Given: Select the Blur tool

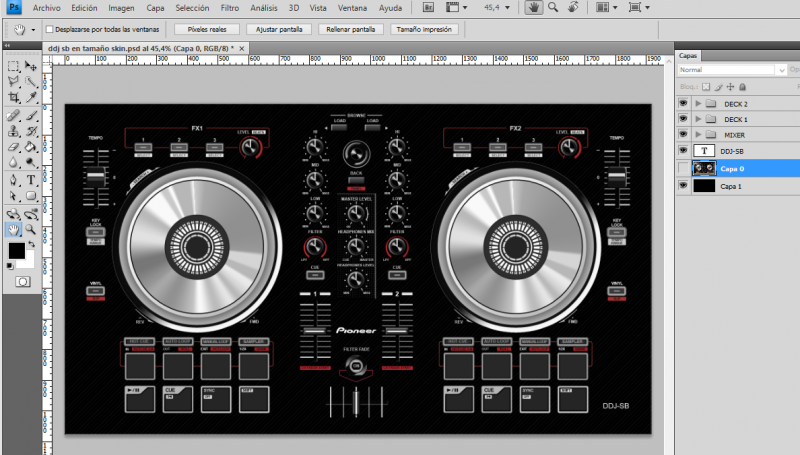Looking at the screenshot, I should (14, 163).
